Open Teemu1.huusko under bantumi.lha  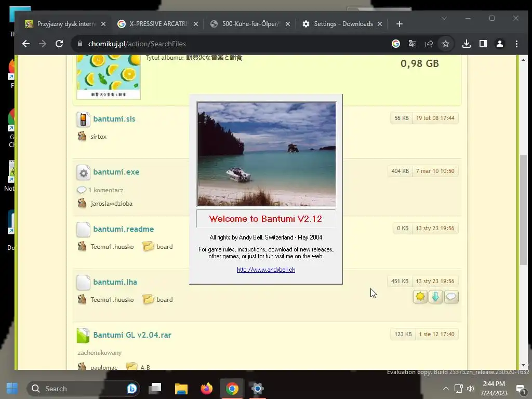[x=112, y=300]
